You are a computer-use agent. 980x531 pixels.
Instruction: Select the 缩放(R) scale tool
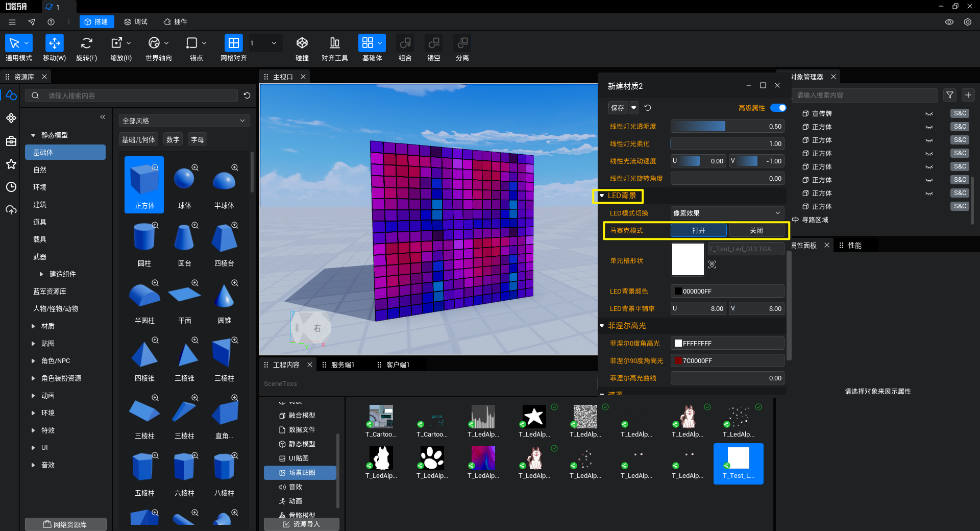[x=121, y=49]
